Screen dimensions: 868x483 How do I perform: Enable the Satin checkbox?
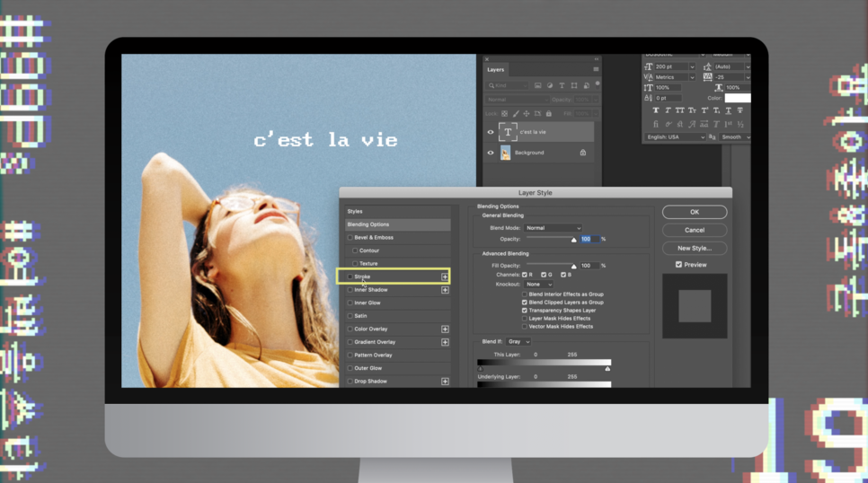[350, 316]
